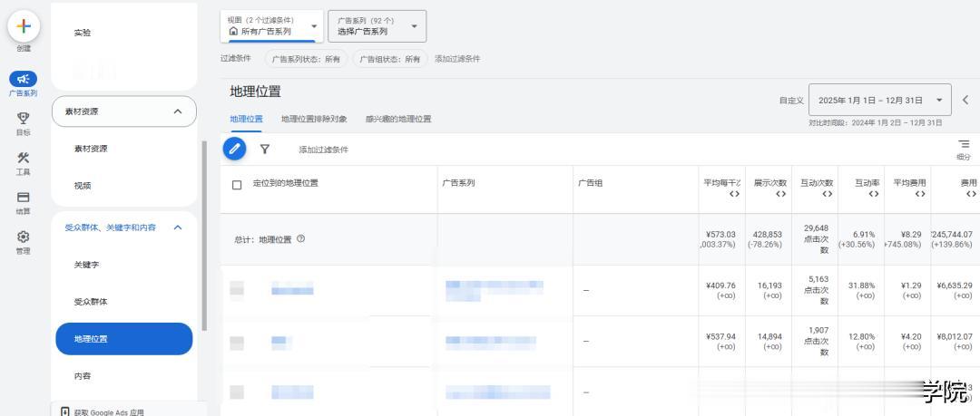Open the 视图 所有广告系列 dropdown
Image resolution: width=980 pixels, height=416 pixels.
[272, 26]
